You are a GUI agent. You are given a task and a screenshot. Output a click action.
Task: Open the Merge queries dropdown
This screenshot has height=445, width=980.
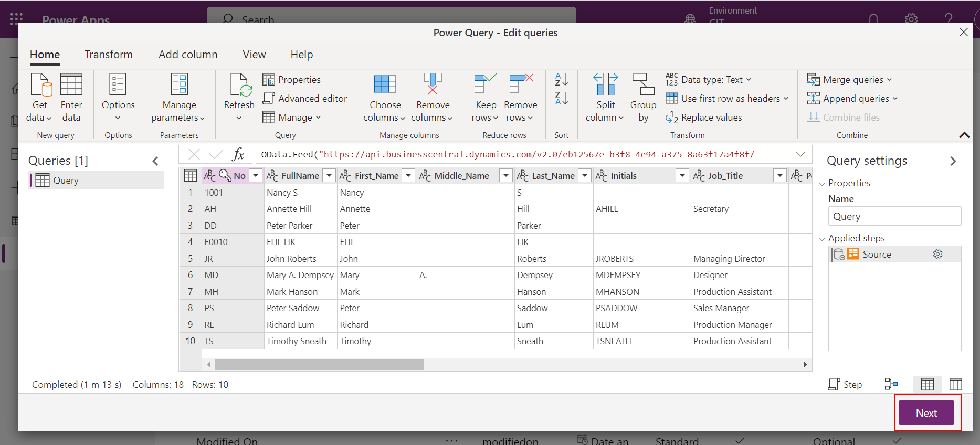tap(849, 80)
